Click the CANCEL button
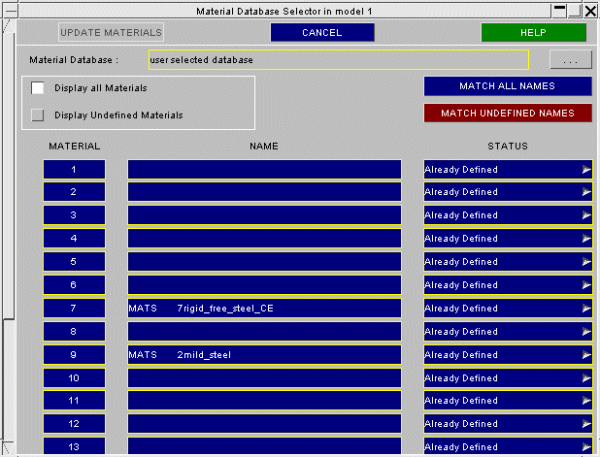Image resolution: width=600 pixels, height=457 pixels. point(322,33)
